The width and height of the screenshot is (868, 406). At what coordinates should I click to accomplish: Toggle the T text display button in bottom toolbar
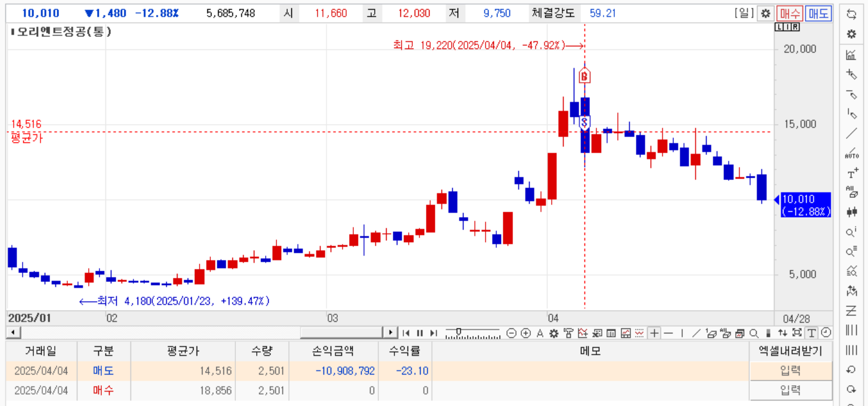pyautogui.click(x=811, y=333)
